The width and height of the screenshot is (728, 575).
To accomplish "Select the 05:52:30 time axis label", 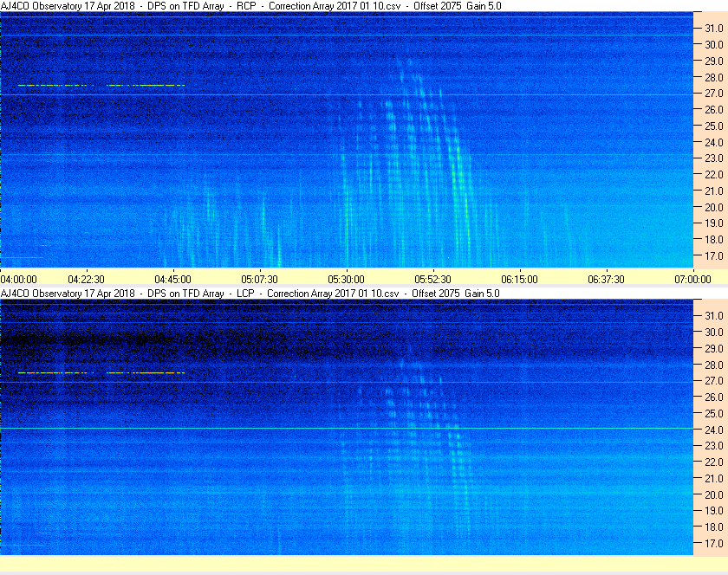I will pyautogui.click(x=432, y=280).
